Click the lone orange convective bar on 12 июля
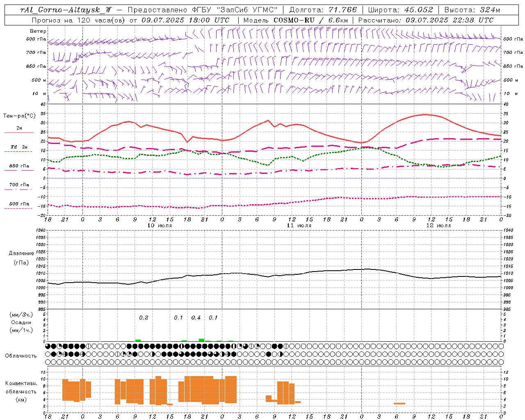The image size is (525, 420). 399,404
